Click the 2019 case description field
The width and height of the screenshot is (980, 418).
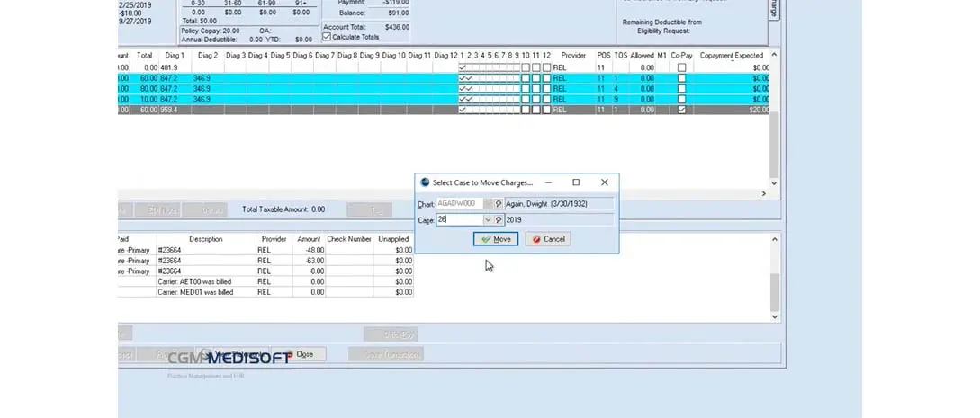tap(559, 220)
